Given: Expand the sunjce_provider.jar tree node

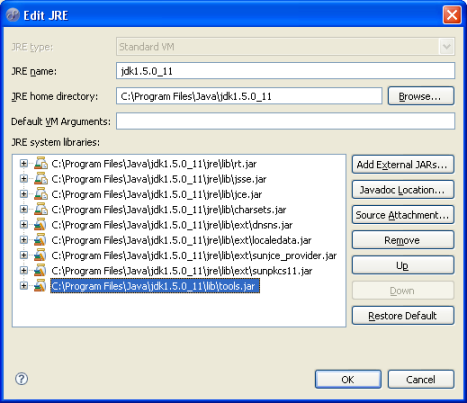Looking at the screenshot, I should click(24, 255).
